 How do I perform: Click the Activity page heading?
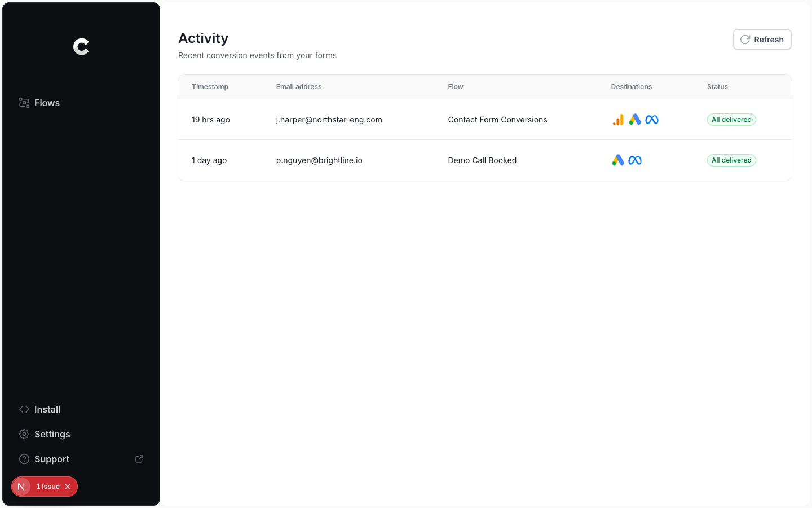[204, 38]
